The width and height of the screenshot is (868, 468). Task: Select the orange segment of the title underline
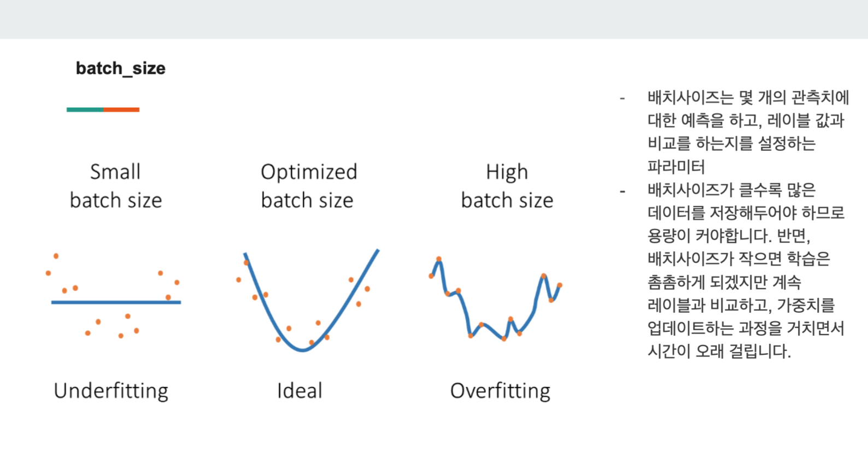pyautogui.click(x=121, y=109)
